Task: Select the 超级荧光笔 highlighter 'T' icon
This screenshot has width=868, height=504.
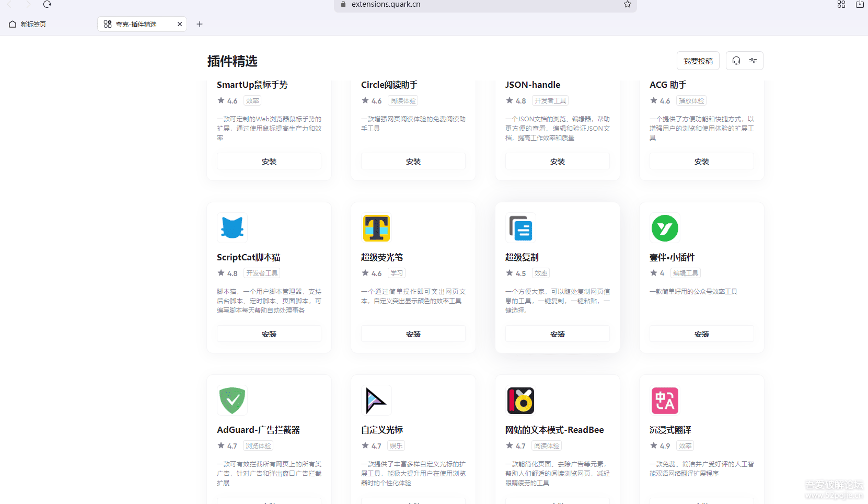Action: [376, 228]
